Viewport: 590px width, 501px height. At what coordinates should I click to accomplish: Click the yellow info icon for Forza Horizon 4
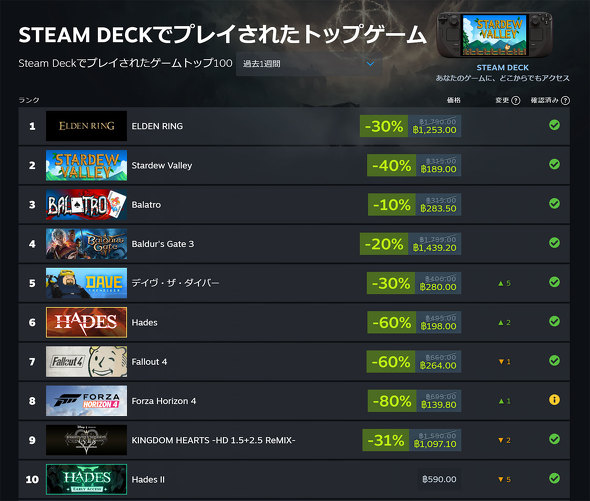click(x=554, y=400)
